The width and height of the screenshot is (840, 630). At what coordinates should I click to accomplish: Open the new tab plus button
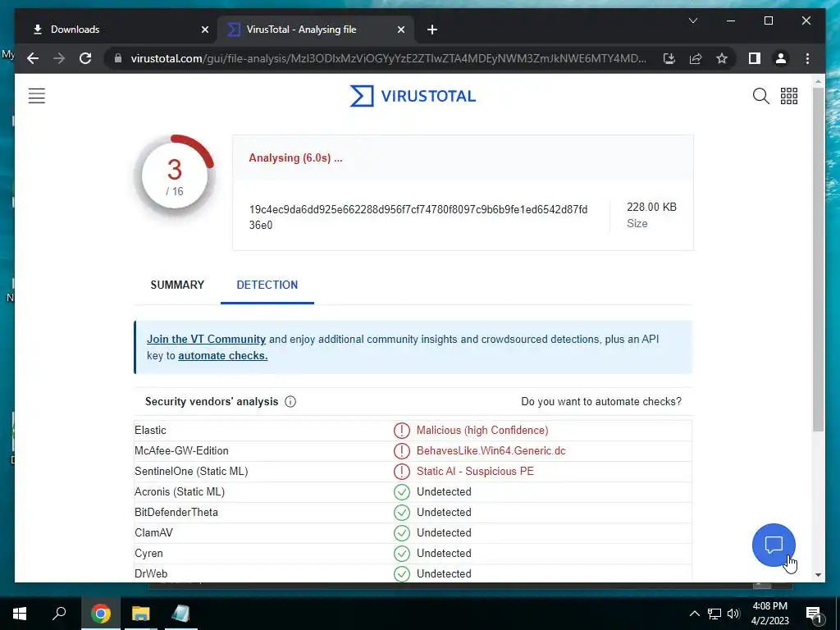click(x=432, y=30)
